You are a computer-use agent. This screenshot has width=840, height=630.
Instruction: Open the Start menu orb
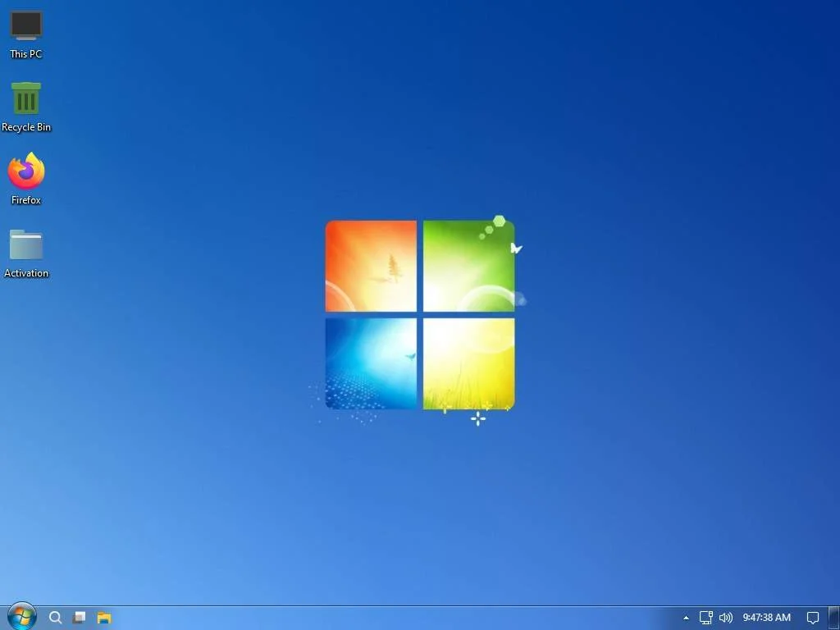(x=22, y=617)
